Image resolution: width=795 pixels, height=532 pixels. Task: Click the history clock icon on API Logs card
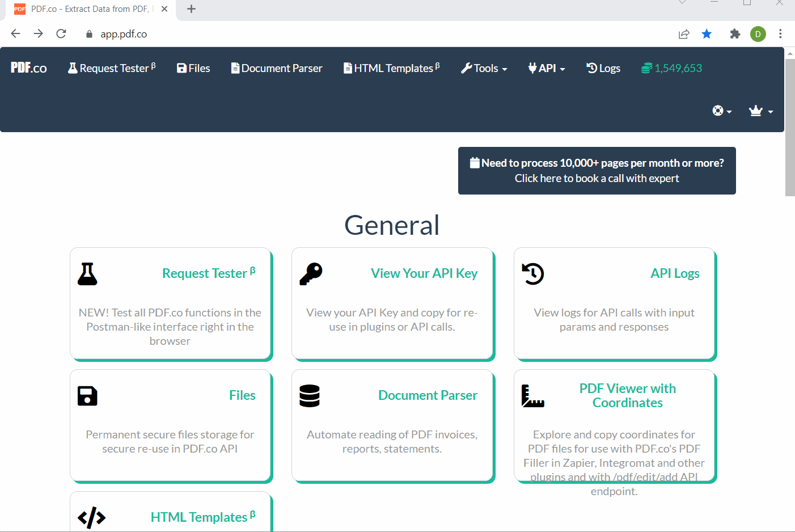pyautogui.click(x=533, y=274)
